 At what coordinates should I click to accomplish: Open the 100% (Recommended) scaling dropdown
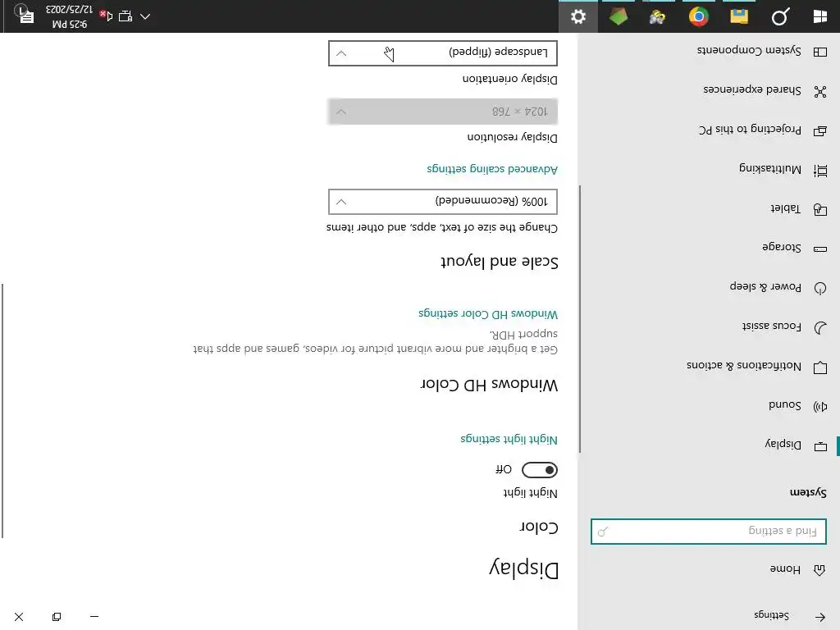(443, 202)
